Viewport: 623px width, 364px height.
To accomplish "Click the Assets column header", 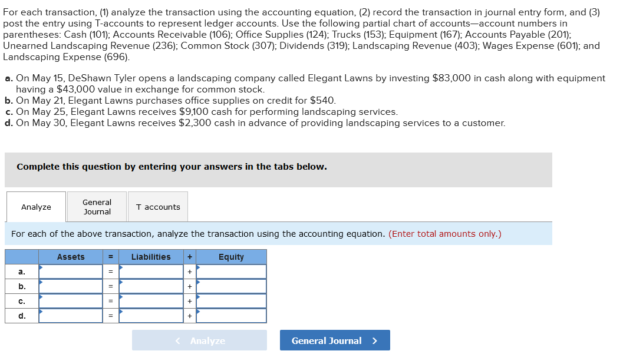I will (x=71, y=257).
